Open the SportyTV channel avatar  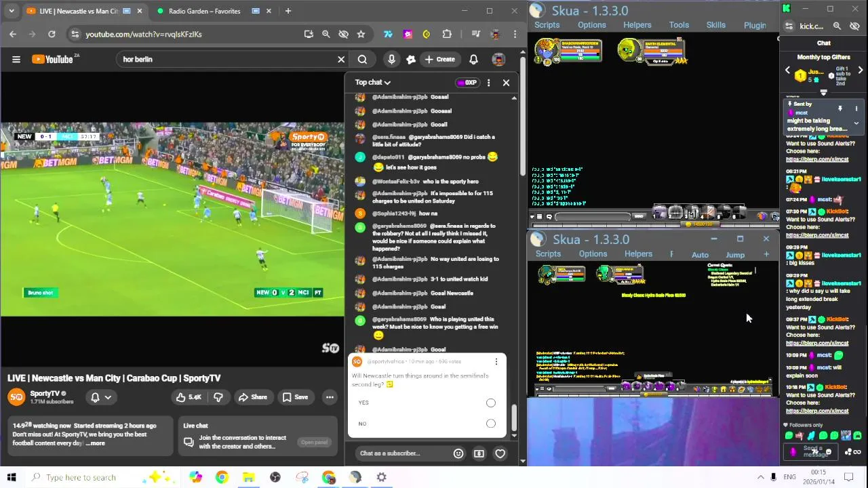point(17,396)
